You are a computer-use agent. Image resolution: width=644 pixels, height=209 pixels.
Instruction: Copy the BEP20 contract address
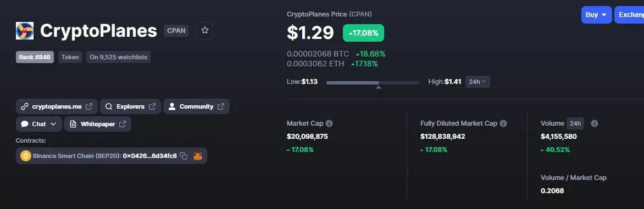tap(184, 156)
